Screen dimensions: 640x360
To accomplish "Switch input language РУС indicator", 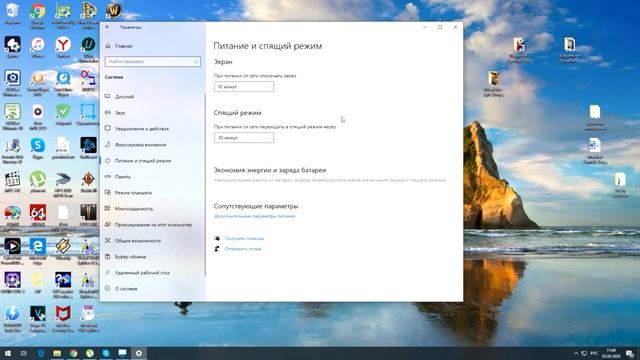I will 594,353.
